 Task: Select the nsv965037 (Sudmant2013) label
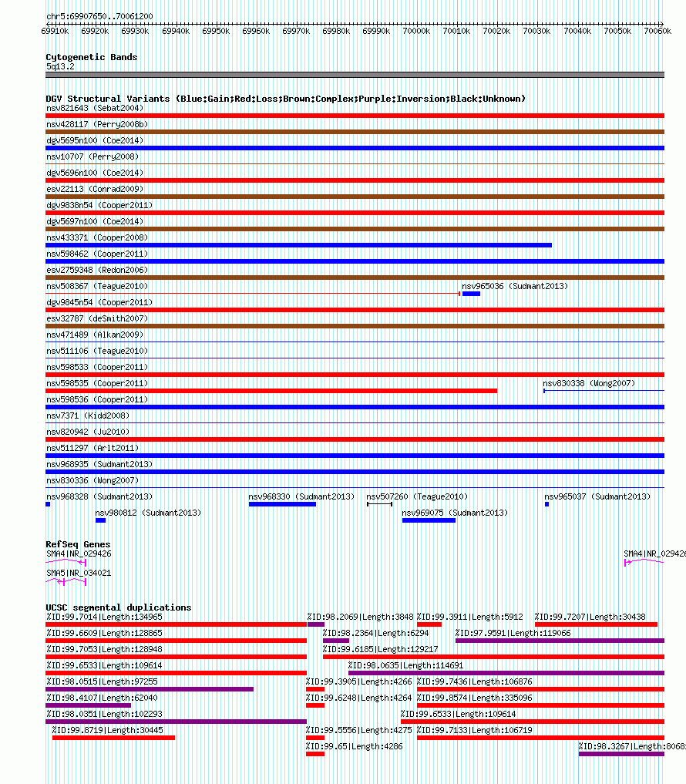pyautogui.click(x=597, y=496)
